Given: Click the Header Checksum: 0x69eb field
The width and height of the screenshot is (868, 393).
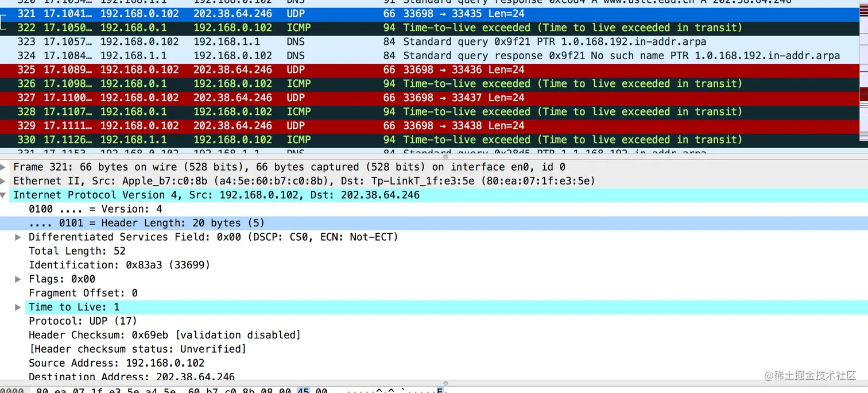Looking at the screenshot, I should point(165,335).
